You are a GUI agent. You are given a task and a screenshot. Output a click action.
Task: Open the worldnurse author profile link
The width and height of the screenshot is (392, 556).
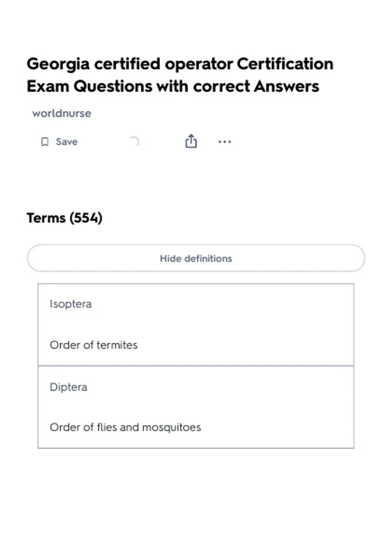pyautogui.click(x=62, y=113)
